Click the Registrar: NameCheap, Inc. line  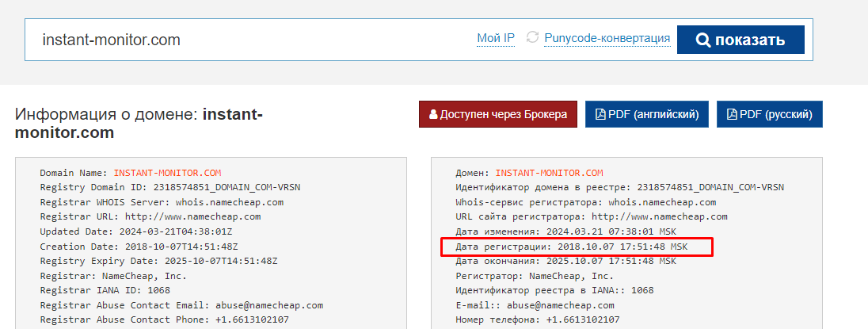point(113,275)
